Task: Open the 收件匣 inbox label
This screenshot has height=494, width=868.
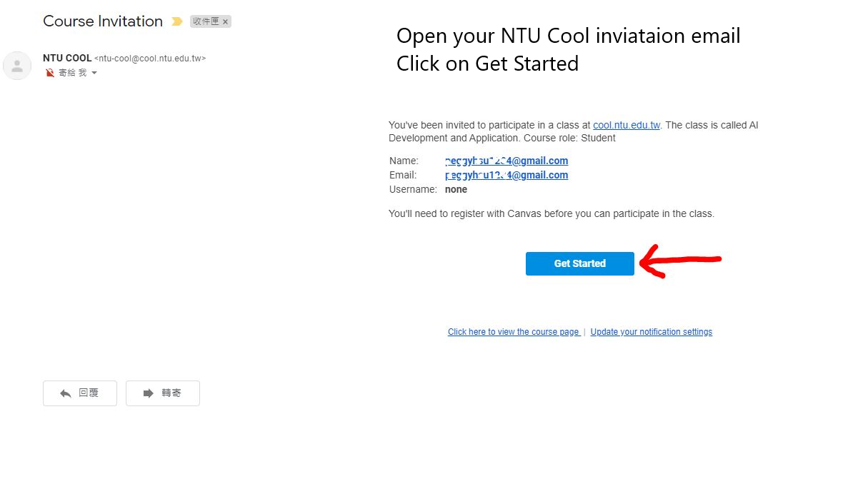Action: click(206, 22)
